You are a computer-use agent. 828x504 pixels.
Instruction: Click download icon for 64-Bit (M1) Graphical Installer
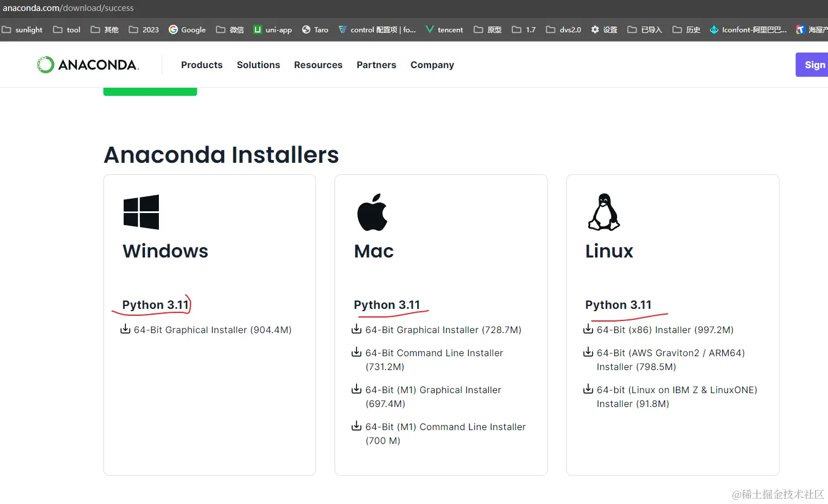[x=357, y=389]
